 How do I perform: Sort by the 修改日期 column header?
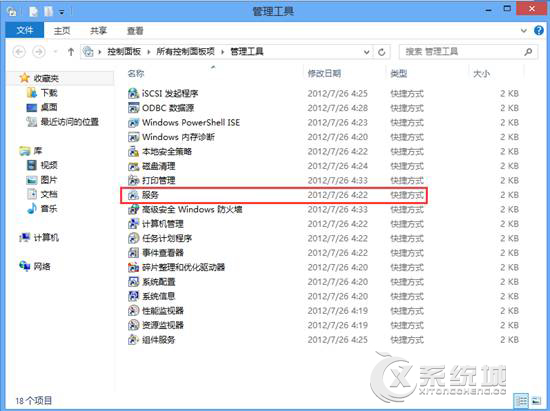(324, 73)
